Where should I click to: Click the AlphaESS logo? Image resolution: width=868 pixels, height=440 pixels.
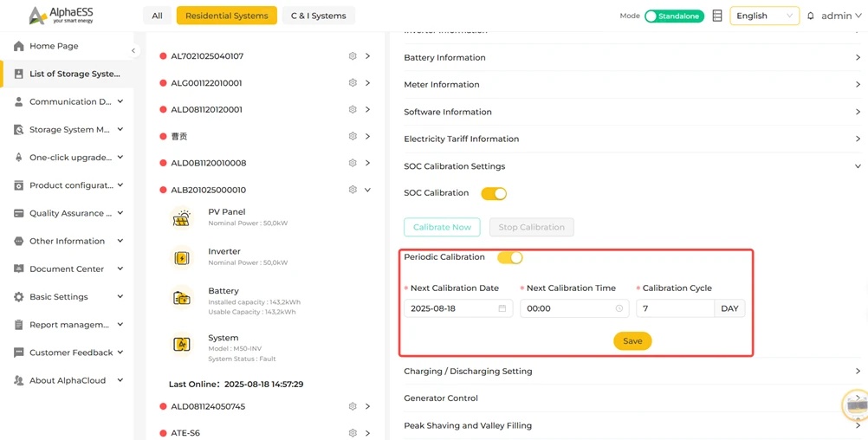tap(62, 16)
